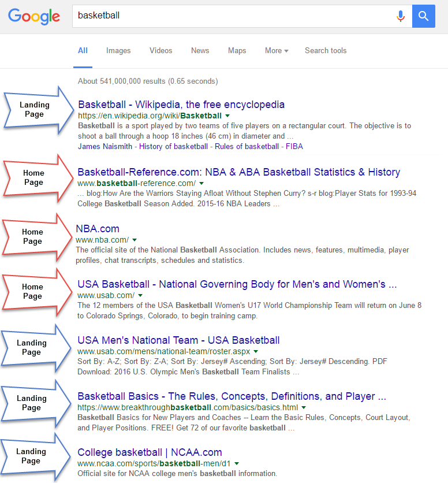The width and height of the screenshot is (448, 483).
Task: Open the James Naismith sitelink
Action: (x=104, y=146)
